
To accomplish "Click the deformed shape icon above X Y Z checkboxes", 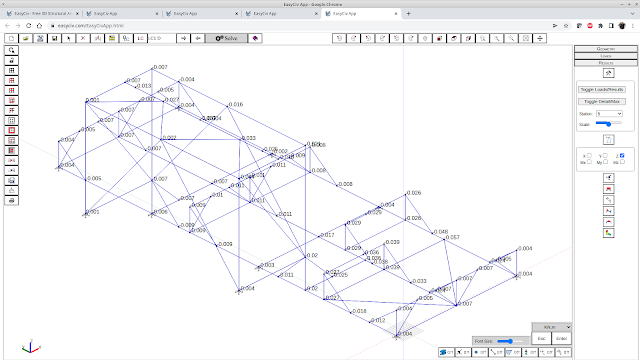I will coord(609,140).
